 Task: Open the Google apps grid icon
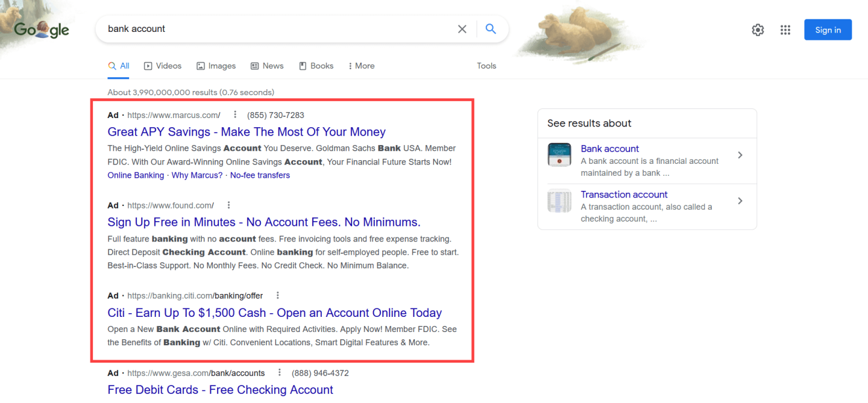[785, 30]
